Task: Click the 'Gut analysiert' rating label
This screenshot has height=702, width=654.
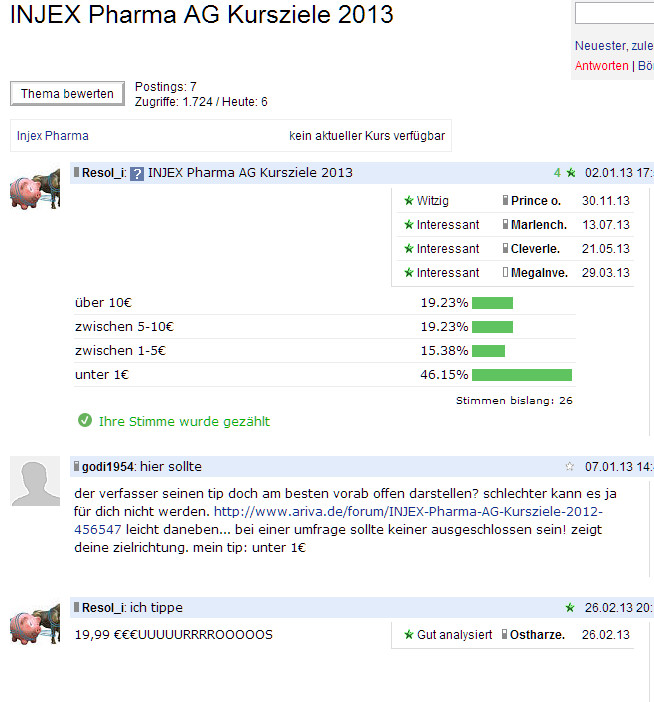Action: click(x=454, y=634)
